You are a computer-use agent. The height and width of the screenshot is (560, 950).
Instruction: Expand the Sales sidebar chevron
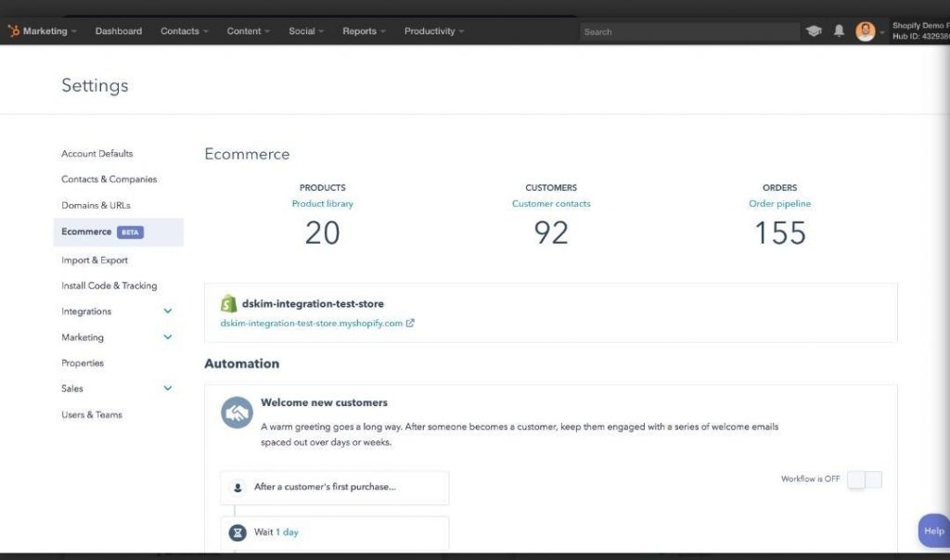(x=168, y=388)
